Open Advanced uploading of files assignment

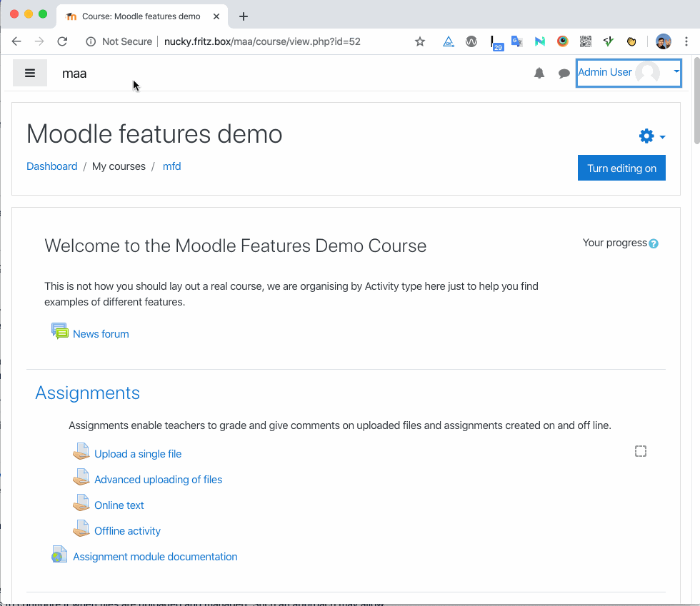click(158, 480)
